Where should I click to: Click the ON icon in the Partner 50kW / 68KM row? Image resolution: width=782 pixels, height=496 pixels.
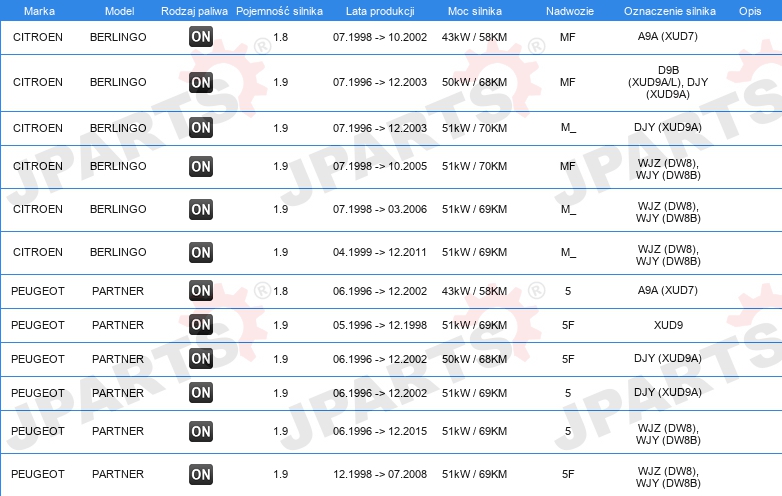pos(201,358)
